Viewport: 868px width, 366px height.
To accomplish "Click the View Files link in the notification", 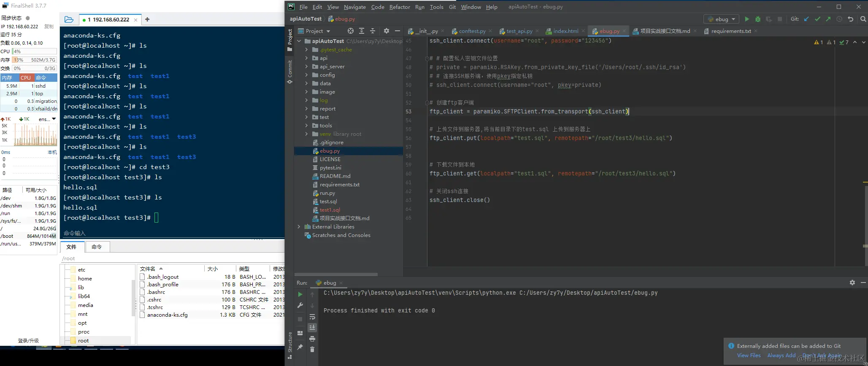I will pos(749,355).
